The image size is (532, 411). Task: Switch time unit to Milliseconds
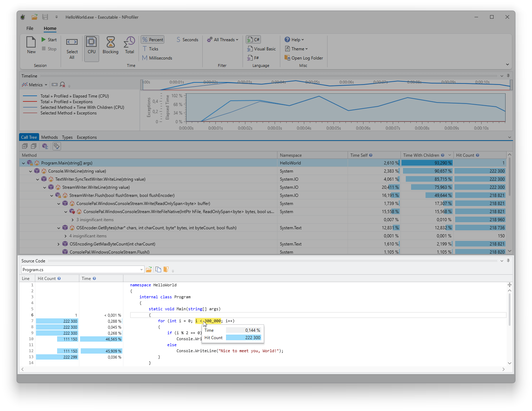[x=157, y=58]
